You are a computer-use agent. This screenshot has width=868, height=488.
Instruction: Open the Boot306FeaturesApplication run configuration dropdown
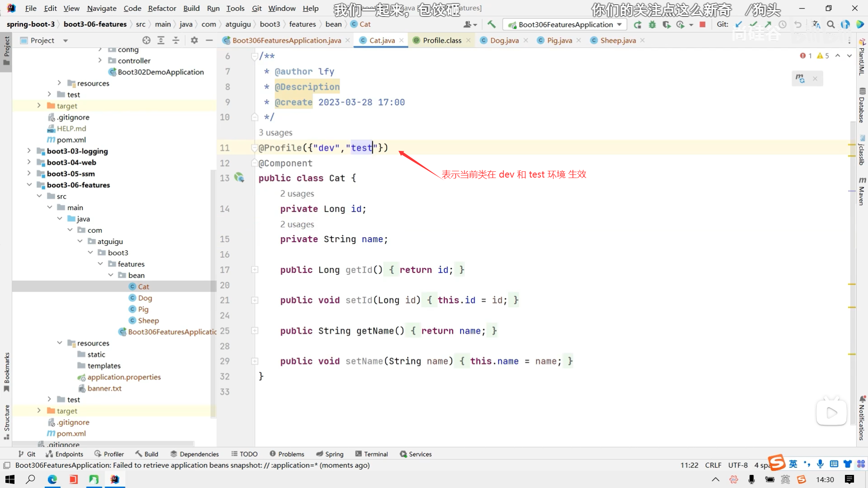565,24
